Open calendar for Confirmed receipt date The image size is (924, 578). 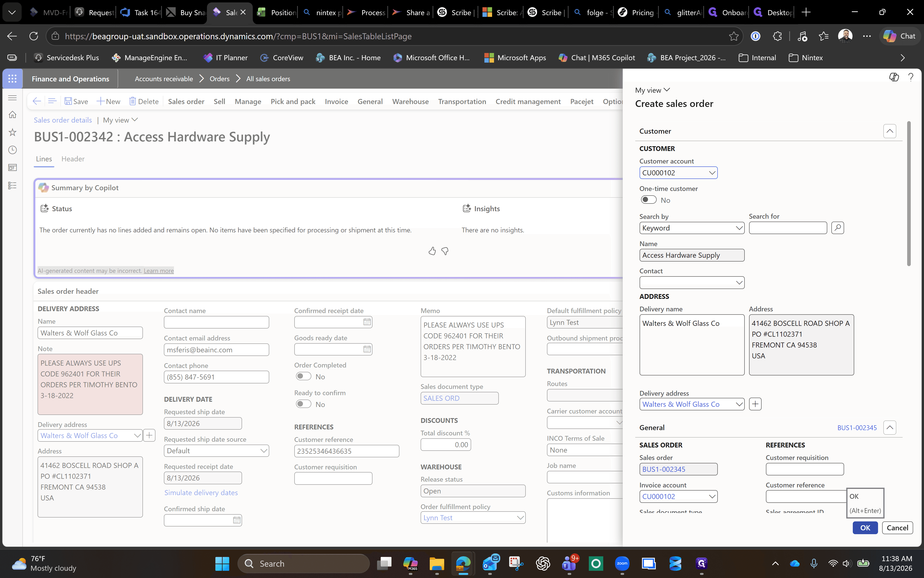tap(367, 322)
